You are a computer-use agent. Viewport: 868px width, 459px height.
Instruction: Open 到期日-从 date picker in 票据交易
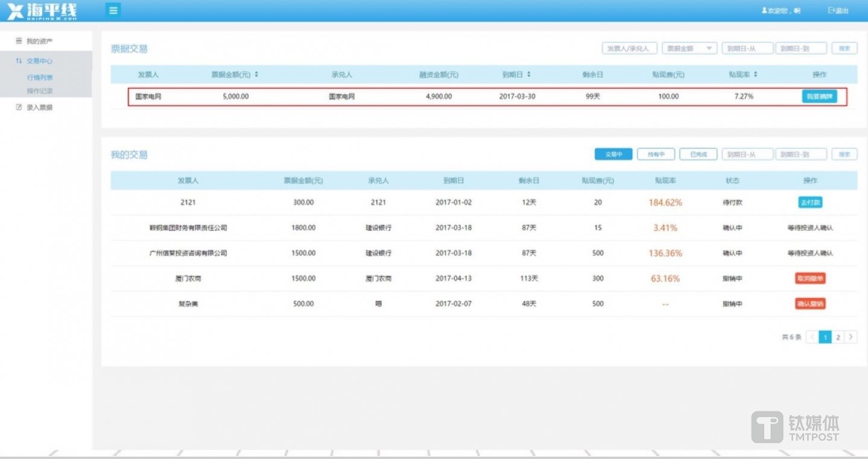click(x=747, y=48)
